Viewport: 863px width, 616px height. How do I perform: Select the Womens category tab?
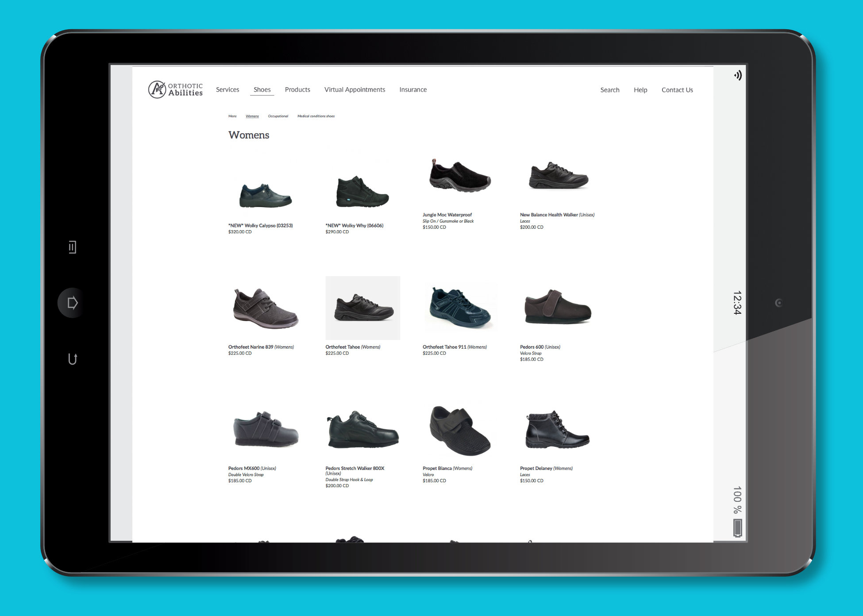[252, 116]
